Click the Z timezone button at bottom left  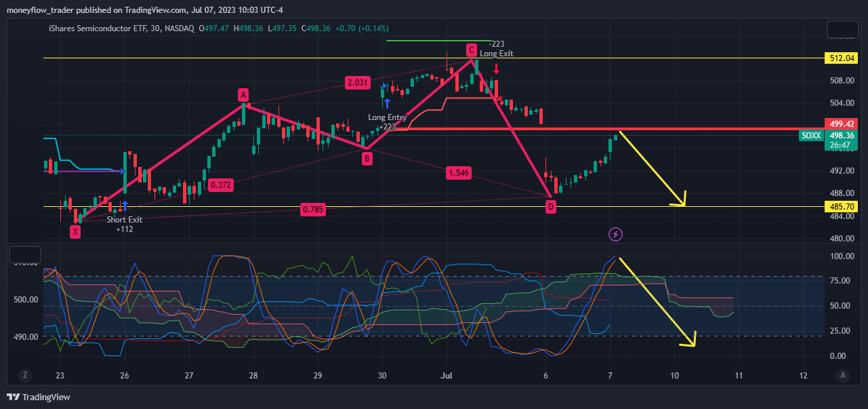tap(24, 375)
